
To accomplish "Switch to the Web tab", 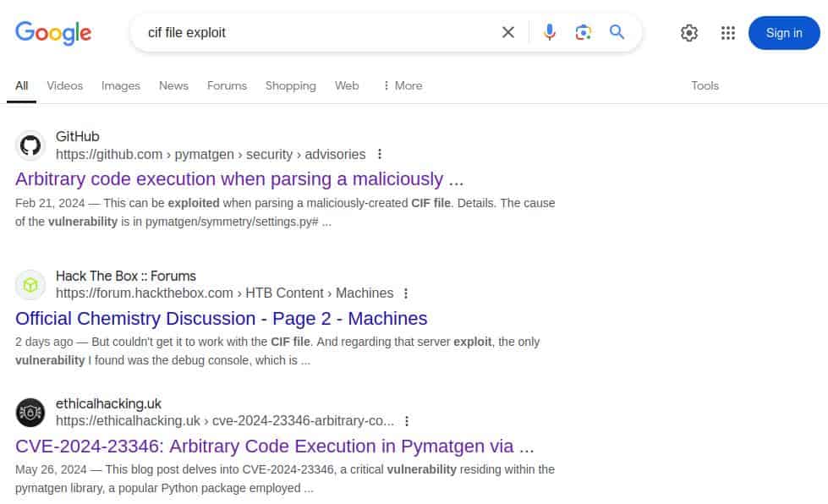I will pyautogui.click(x=347, y=85).
